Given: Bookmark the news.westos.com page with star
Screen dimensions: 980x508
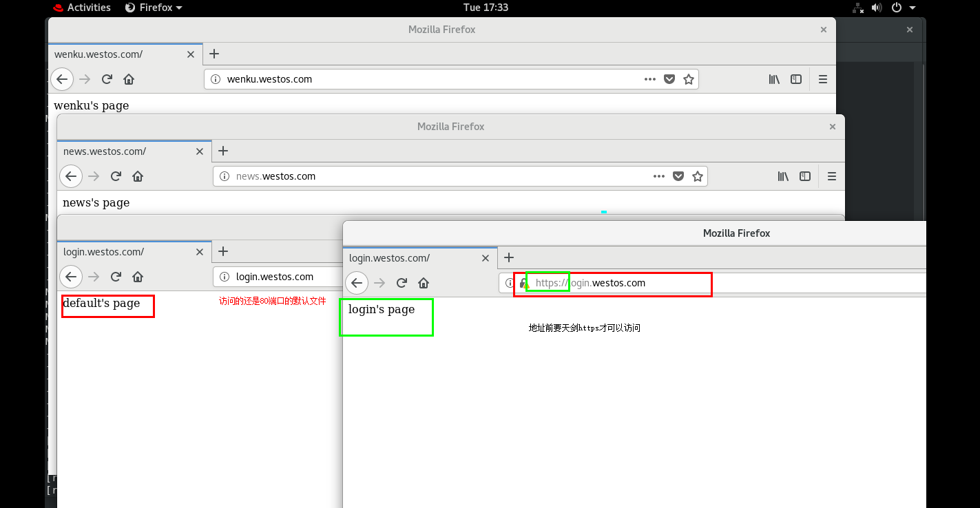Looking at the screenshot, I should pyautogui.click(x=697, y=176).
